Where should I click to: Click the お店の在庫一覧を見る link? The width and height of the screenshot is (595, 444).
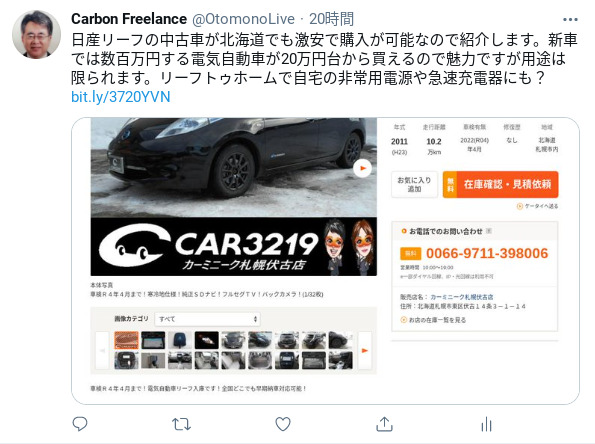tap(433, 320)
